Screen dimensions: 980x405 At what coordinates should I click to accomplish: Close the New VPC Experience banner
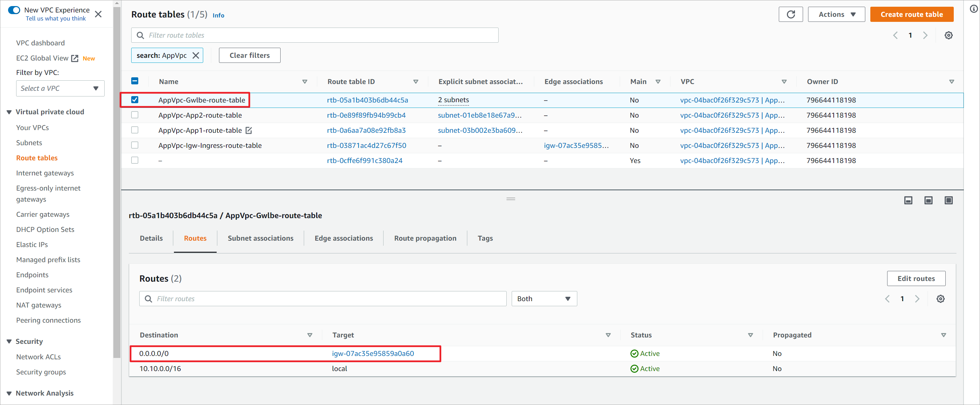[98, 14]
